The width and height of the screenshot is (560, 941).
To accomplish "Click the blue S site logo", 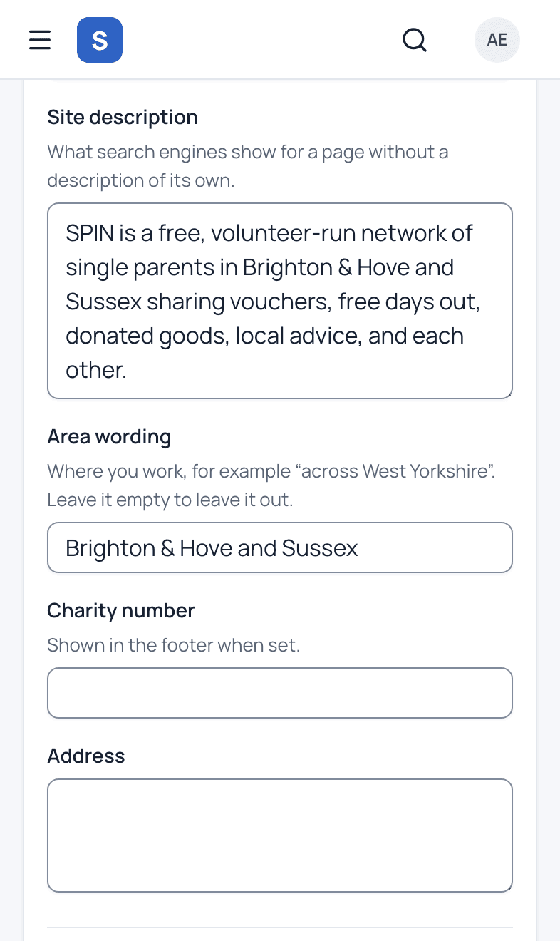I will tap(100, 40).
